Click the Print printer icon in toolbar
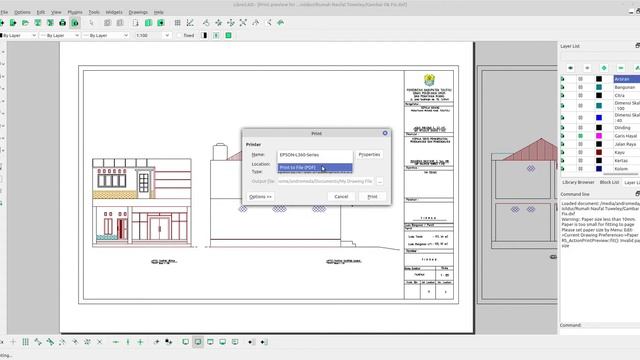 tap(62, 23)
